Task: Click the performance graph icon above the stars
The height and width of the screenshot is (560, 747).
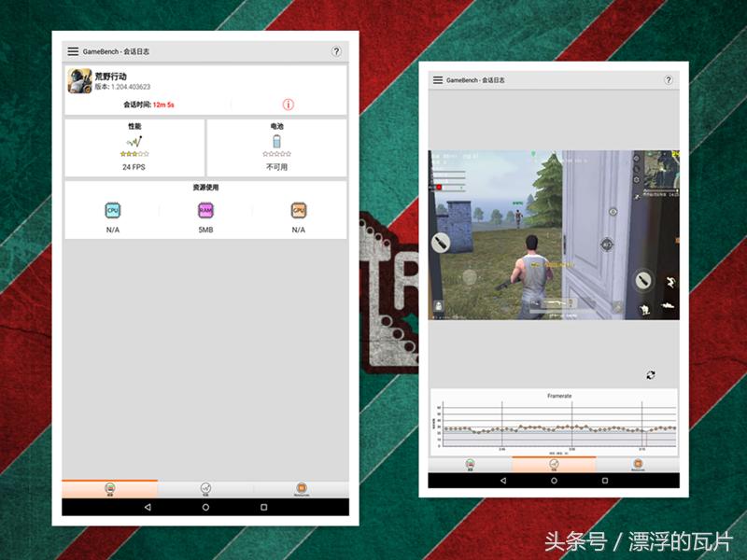Action: [135, 142]
